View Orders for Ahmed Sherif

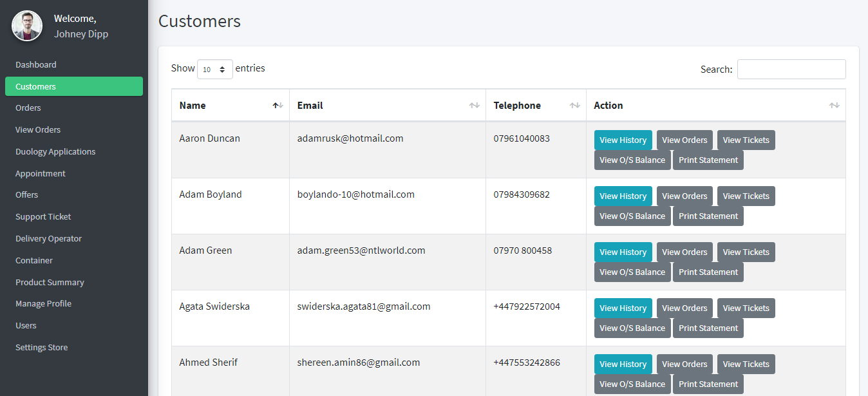coord(684,364)
